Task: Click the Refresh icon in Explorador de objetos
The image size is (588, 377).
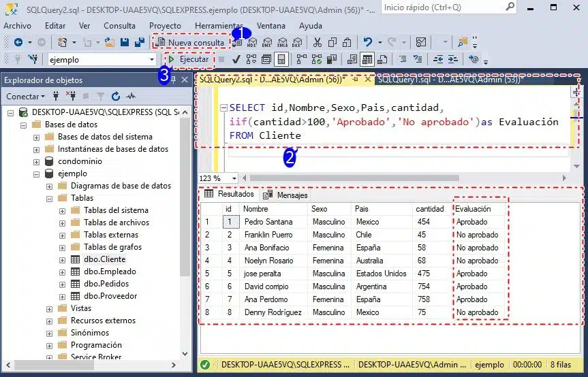Action: pyautogui.click(x=115, y=97)
